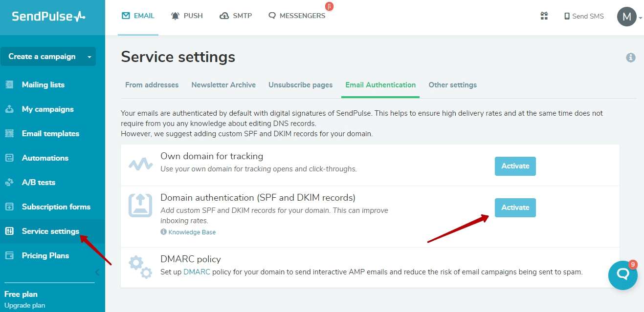Click Upgrade plan under Free plan
The width and height of the screenshot is (644, 312).
coord(25,305)
